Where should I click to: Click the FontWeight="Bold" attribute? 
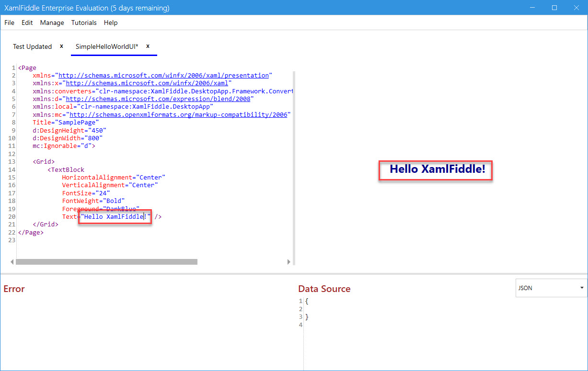(x=93, y=201)
